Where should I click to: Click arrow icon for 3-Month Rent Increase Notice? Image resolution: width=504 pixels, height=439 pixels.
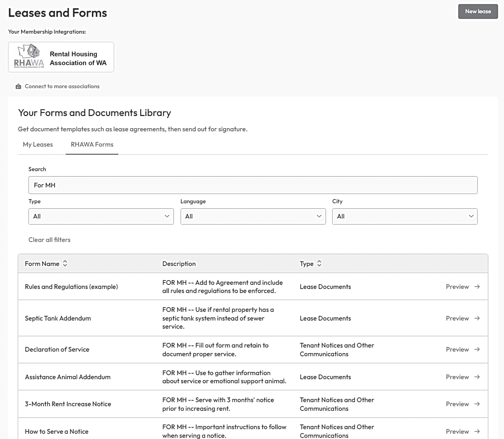coord(477,404)
